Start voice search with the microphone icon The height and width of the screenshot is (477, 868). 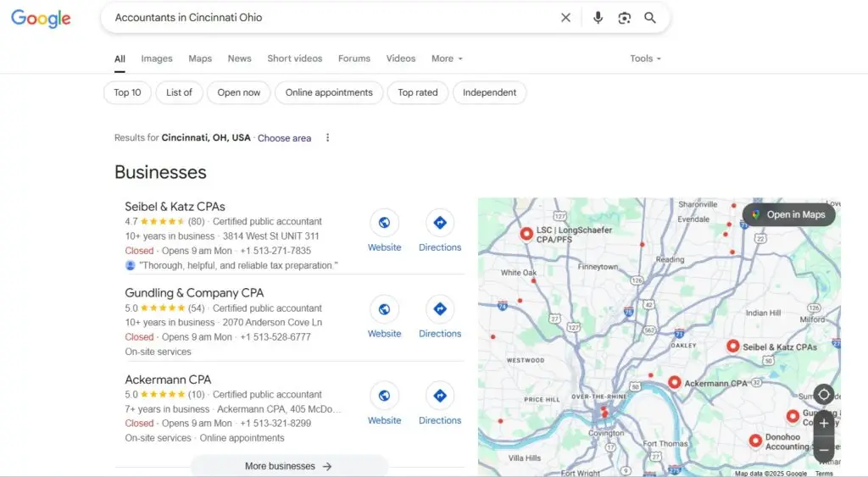tap(598, 18)
